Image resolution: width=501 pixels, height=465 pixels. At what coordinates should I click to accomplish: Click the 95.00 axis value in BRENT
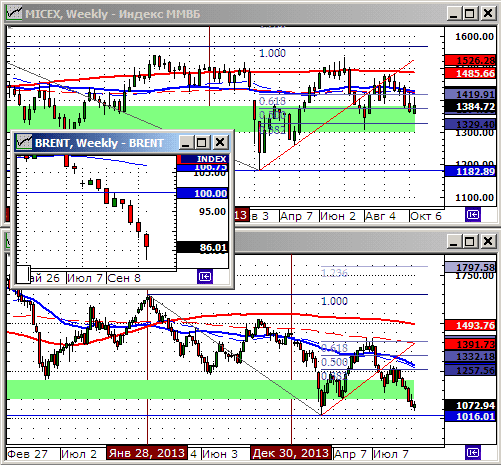pos(212,212)
